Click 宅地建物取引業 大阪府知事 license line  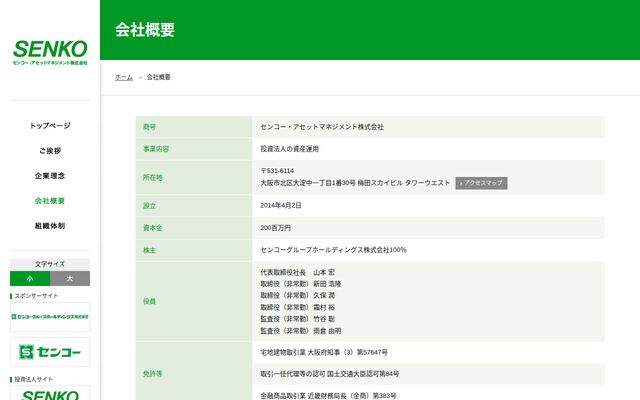point(324,352)
